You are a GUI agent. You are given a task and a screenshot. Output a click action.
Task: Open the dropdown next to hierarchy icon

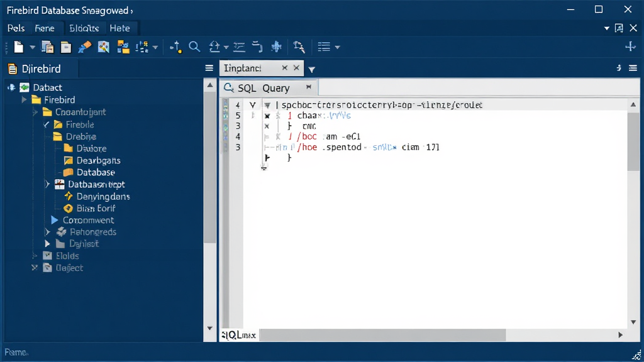coord(155,48)
